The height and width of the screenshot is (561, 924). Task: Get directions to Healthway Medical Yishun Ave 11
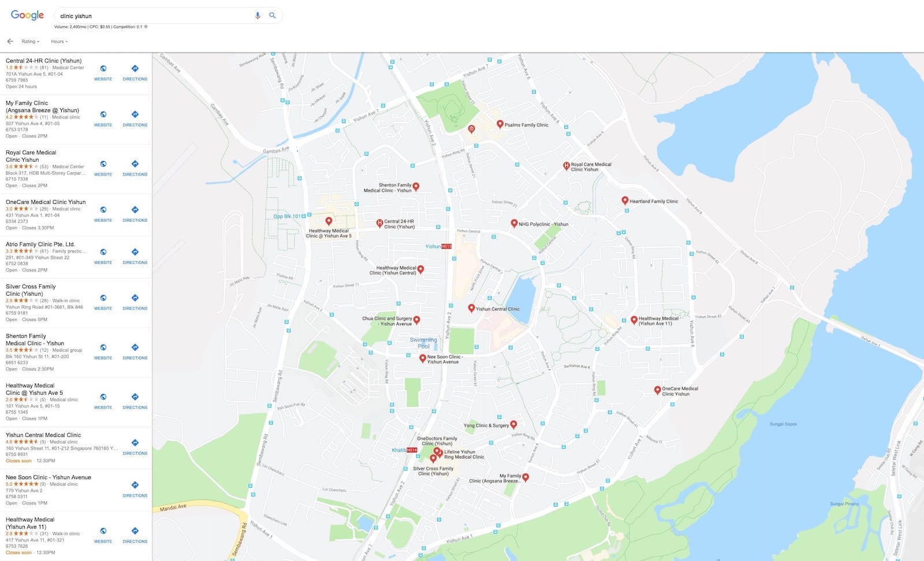click(x=135, y=535)
